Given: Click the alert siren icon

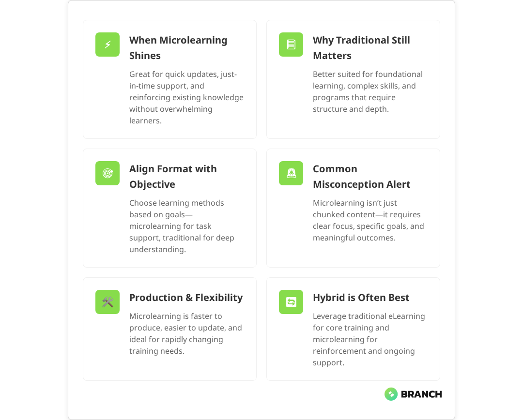Looking at the screenshot, I should pyautogui.click(x=291, y=173).
